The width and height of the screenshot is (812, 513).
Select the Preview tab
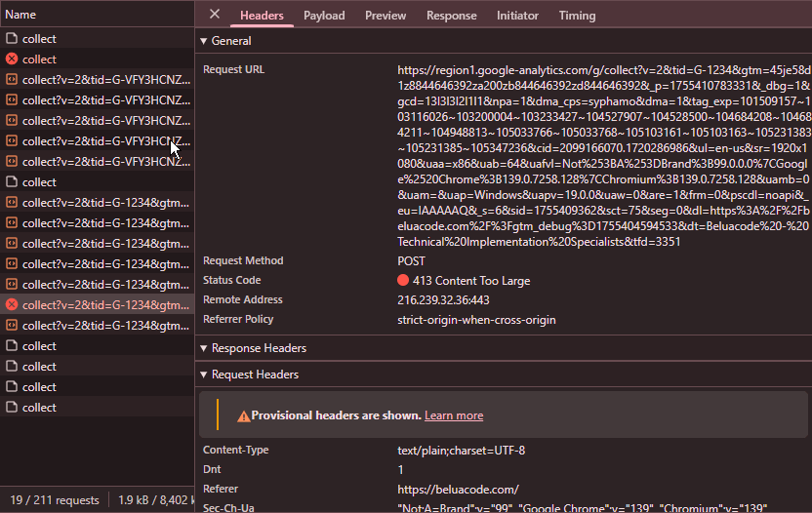(x=386, y=16)
